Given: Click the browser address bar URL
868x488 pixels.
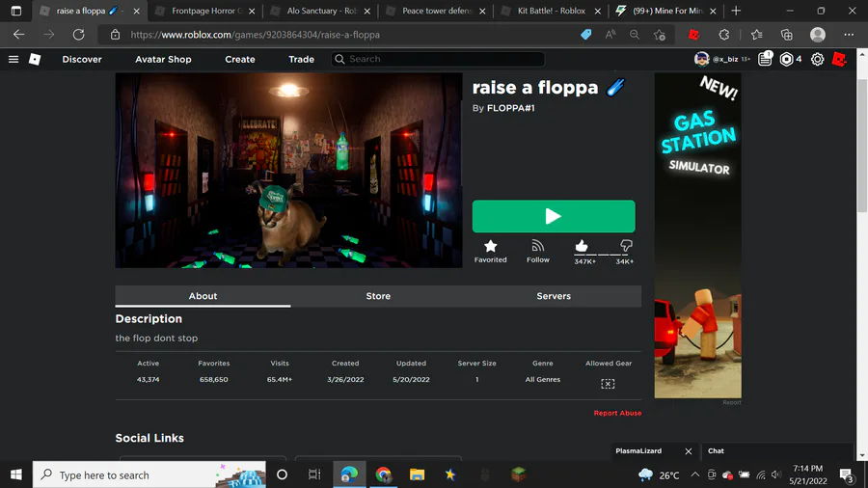Looking at the screenshot, I should (x=255, y=35).
